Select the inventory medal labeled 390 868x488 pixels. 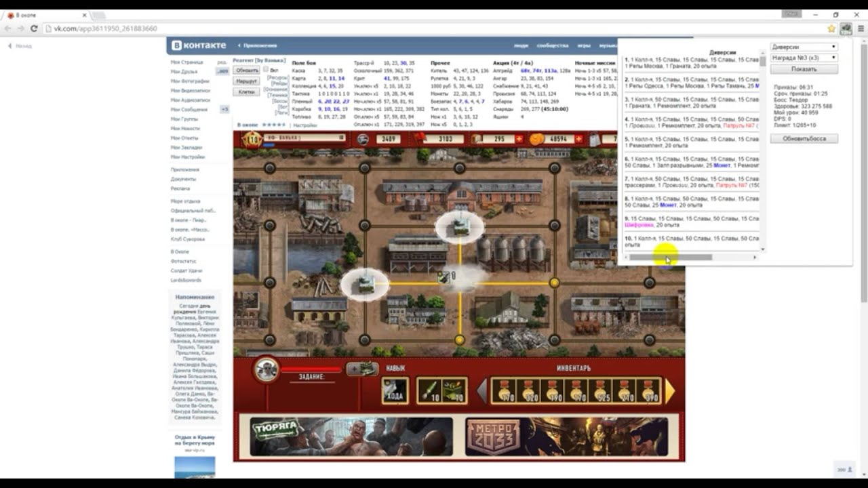[648, 391]
